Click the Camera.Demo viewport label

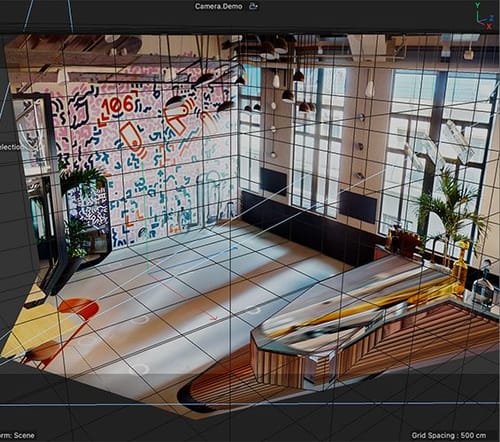click(x=218, y=6)
